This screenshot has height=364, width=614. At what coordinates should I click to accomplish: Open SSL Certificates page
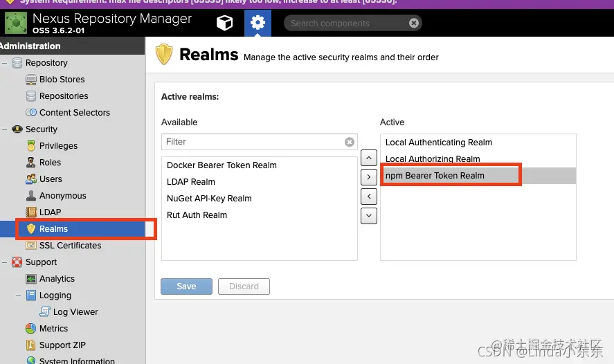coord(71,246)
